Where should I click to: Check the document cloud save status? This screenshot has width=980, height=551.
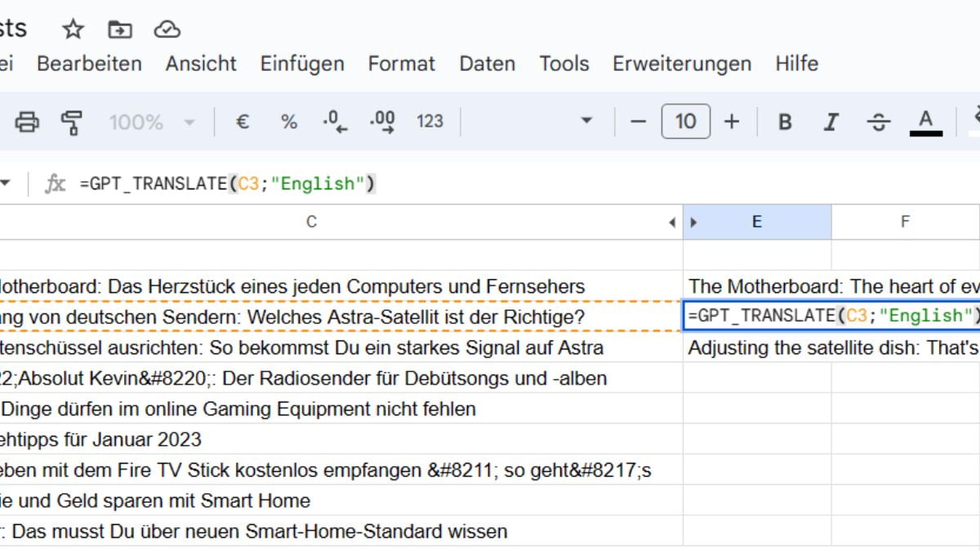point(169,29)
